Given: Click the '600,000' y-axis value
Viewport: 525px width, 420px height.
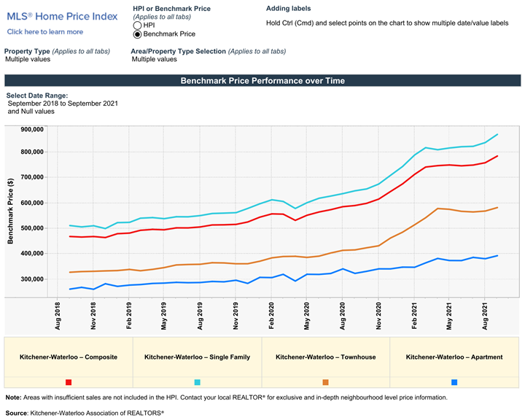Looking at the screenshot, I should click(x=32, y=203).
